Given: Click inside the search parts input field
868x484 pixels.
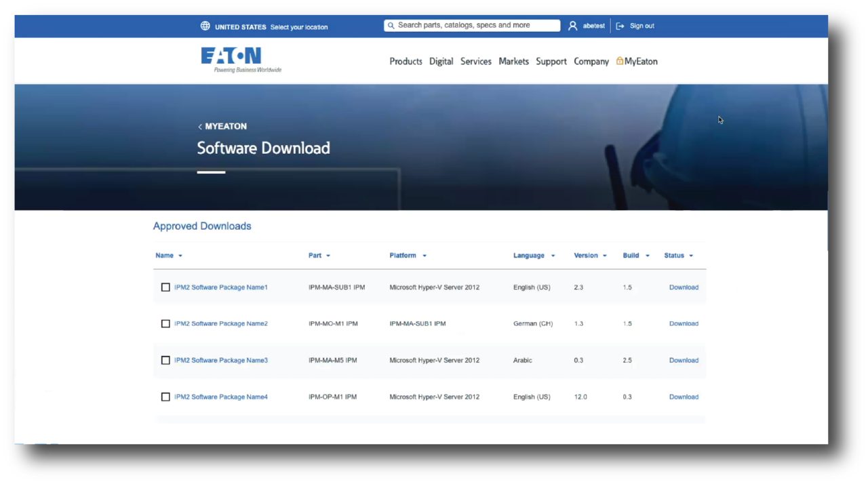Looking at the screenshot, I should tap(475, 25).
